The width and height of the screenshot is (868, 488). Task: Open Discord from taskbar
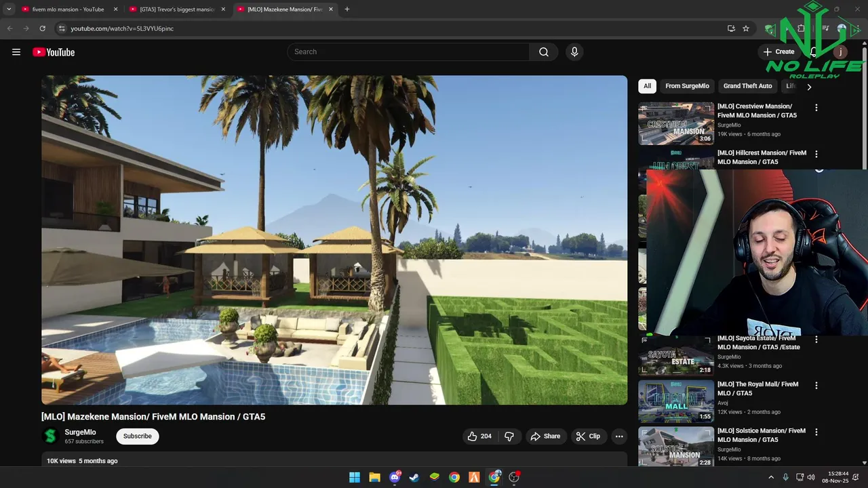(395, 477)
